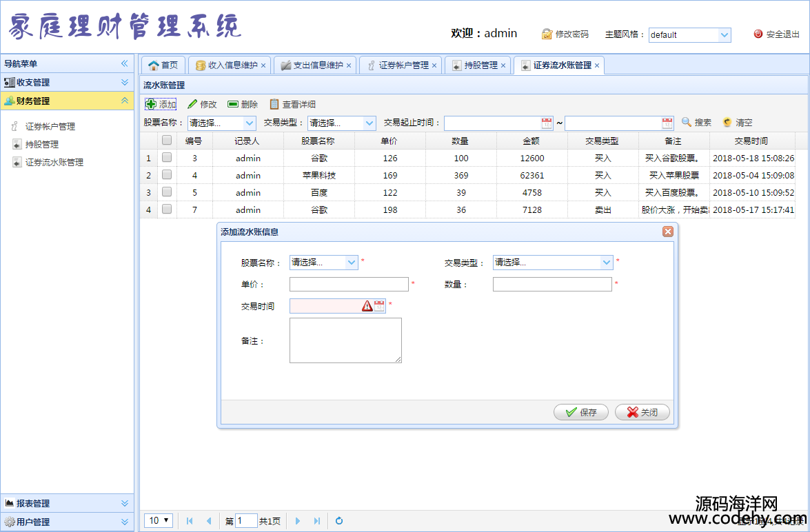The width and height of the screenshot is (810, 532).
Task: Click the 单价 input field in dialog
Action: click(x=349, y=284)
